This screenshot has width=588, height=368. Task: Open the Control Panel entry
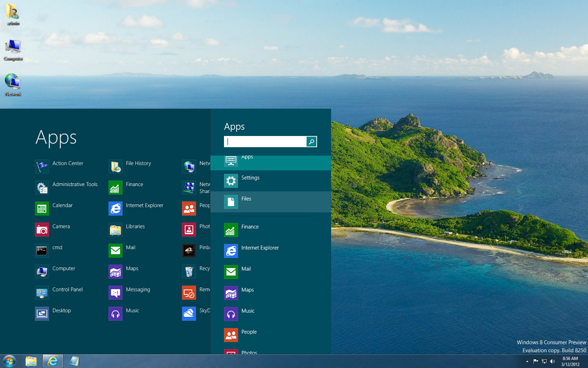pos(66,290)
